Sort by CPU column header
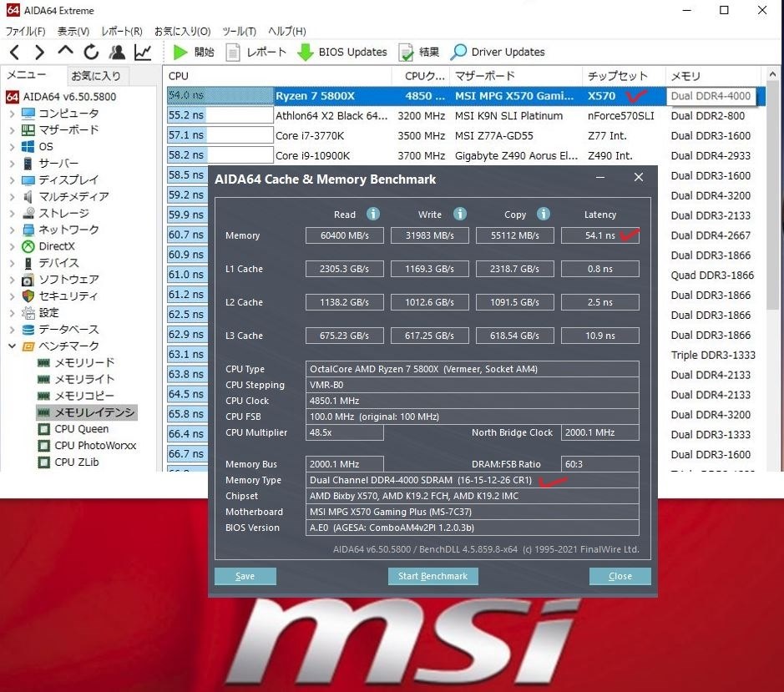The image size is (784, 692). (x=277, y=76)
